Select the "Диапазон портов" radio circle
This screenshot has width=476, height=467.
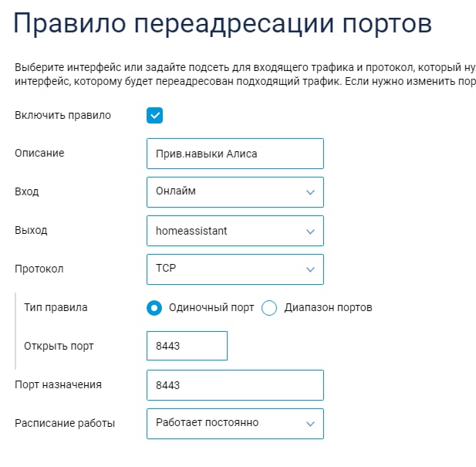pyautogui.click(x=269, y=308)
